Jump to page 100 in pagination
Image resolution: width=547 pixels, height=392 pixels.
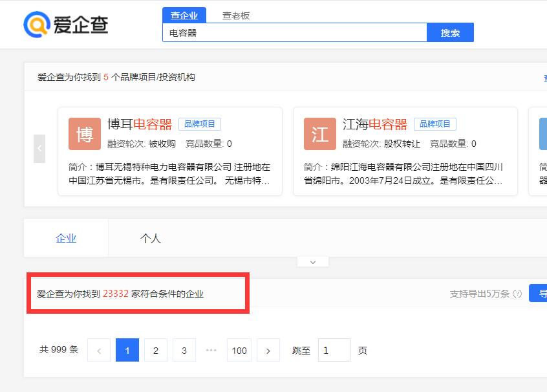pyautogui.click(x=239, y=350)
